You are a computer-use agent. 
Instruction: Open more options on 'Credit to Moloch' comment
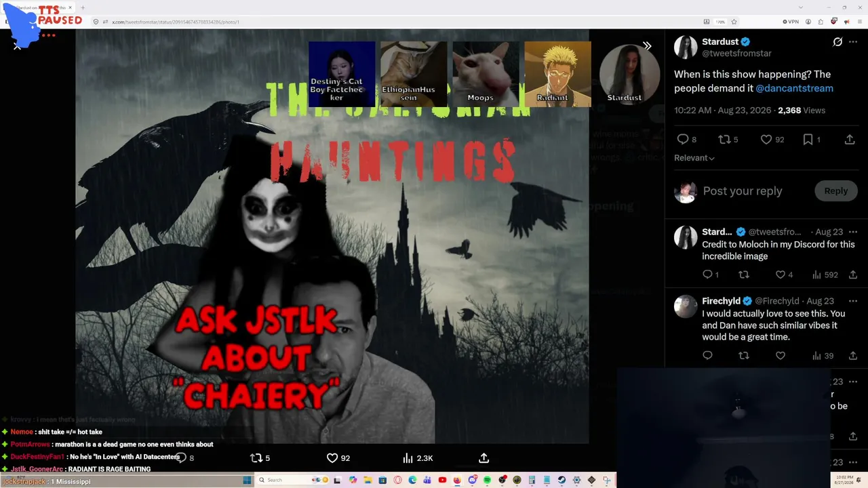coord(853,232)
